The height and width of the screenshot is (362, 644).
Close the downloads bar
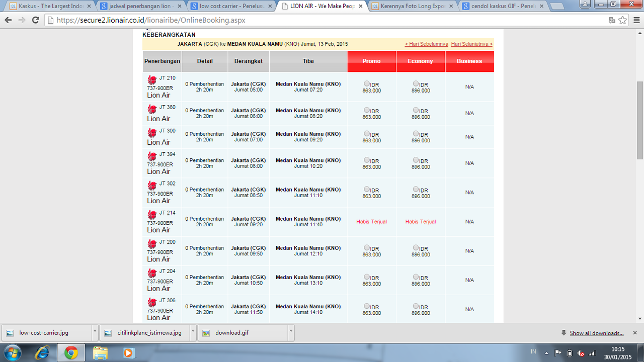click(636, 333)
